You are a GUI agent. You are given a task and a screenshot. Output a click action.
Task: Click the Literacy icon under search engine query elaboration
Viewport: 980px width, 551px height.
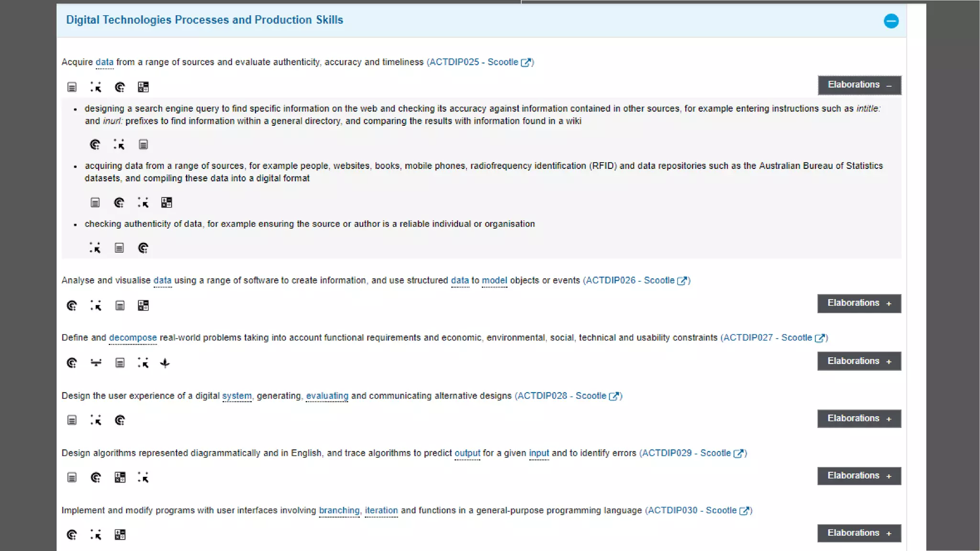pyautogui.click(x=143, y=144)
